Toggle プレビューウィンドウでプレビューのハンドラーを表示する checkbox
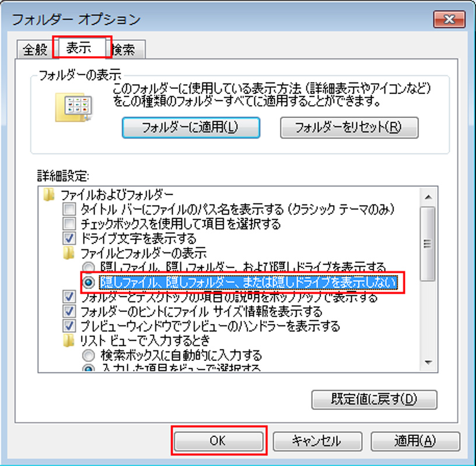This screenshot has height=466, width=476. click(69, 326)
